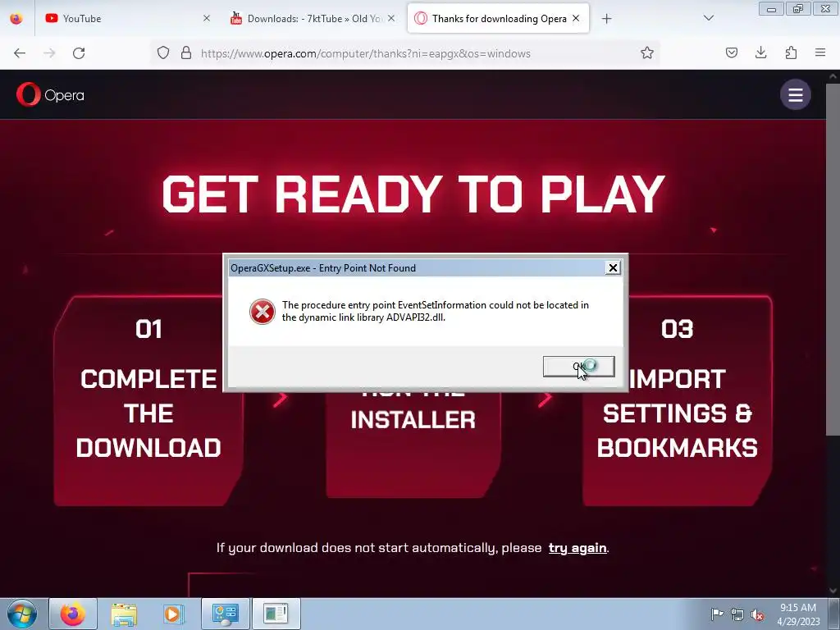Bookmark this page with the star icon
840x630 pixels.
[x=647, y=53]
